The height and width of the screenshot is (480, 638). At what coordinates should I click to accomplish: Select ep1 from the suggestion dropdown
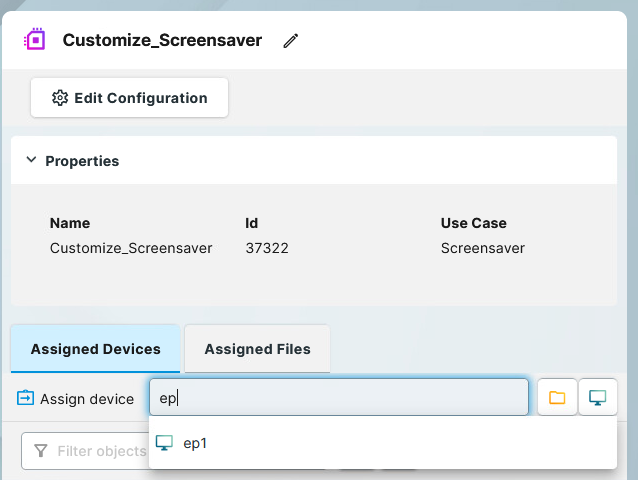pos(196,443)
